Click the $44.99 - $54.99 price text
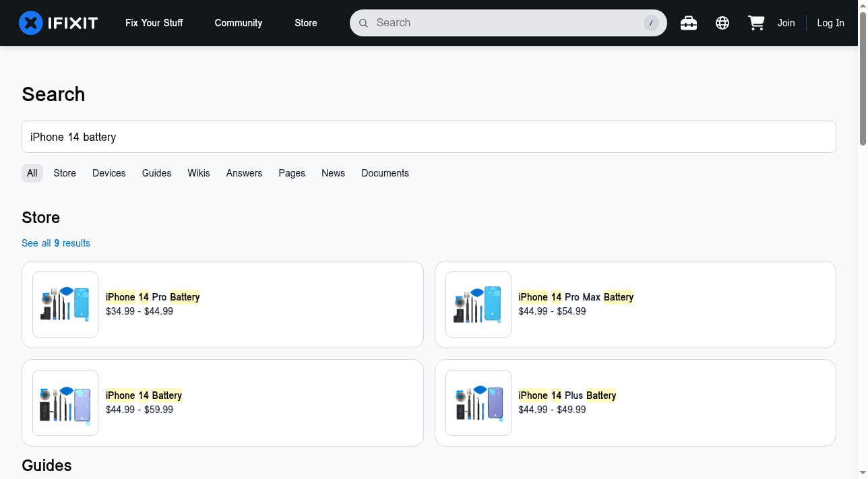 [553, 311]
